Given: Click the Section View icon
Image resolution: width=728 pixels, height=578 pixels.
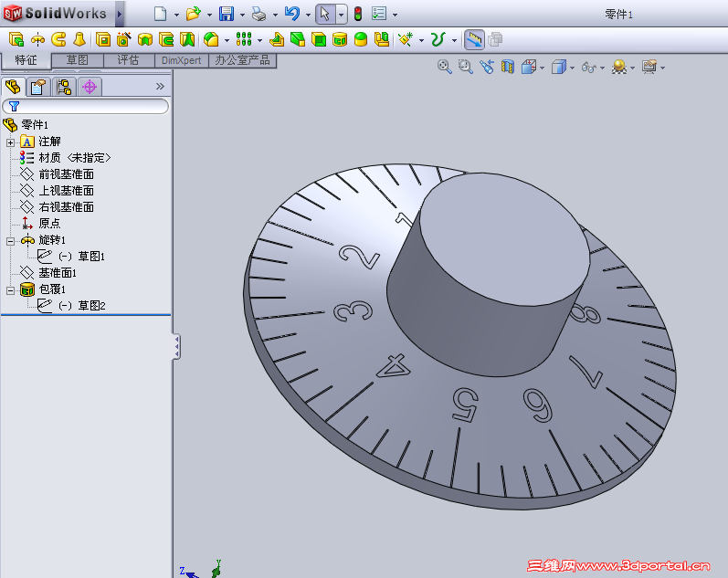Looking at the screenshot, I should point(508,68).
